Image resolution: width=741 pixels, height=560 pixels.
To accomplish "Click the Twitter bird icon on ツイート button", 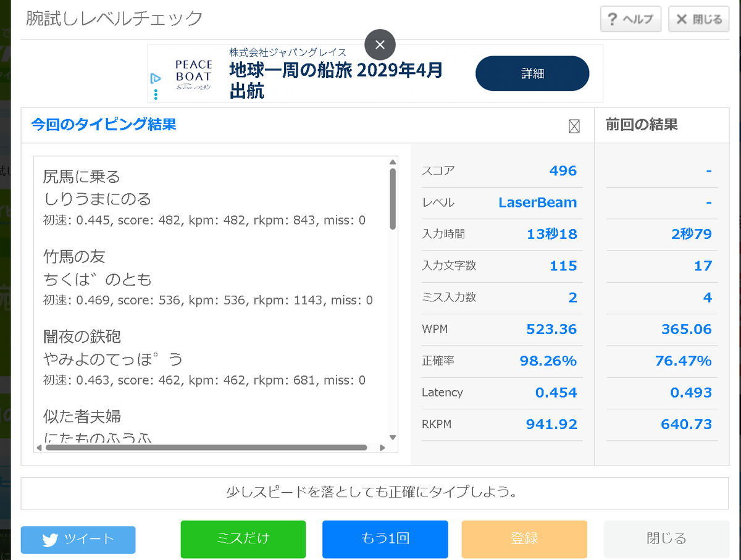I will [x=50, y=540].
